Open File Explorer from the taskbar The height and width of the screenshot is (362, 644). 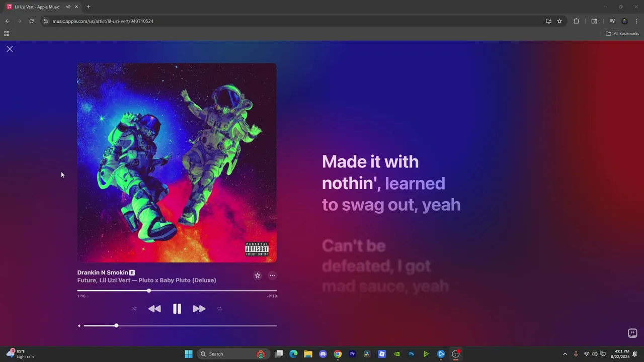[x=308, y=354]
